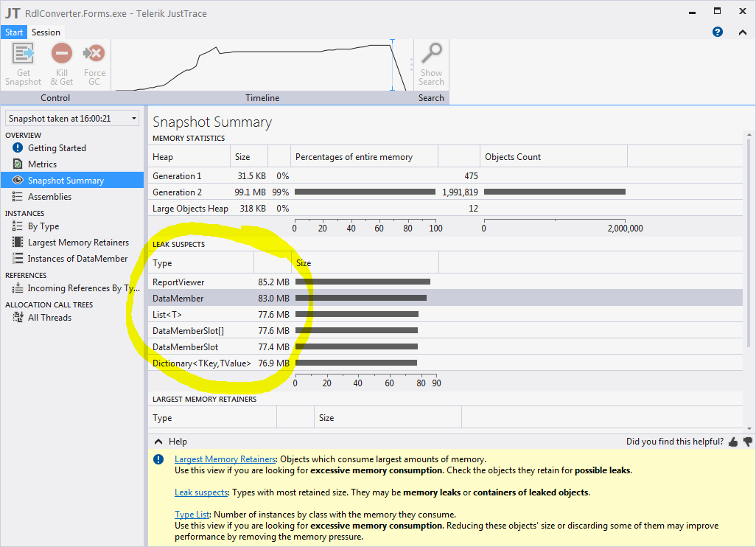Select the List<T> leak suspect row
The height and width of the screenshot is (547, 756).
point(446,315)
